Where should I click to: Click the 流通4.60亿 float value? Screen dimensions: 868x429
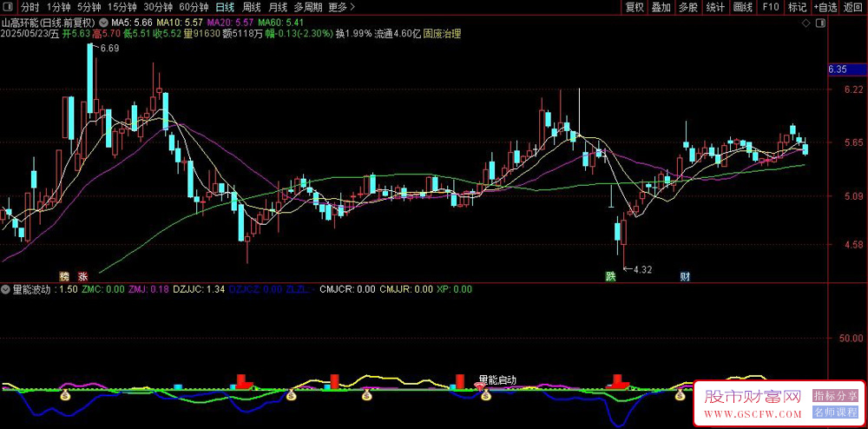(x=398, y=34)
